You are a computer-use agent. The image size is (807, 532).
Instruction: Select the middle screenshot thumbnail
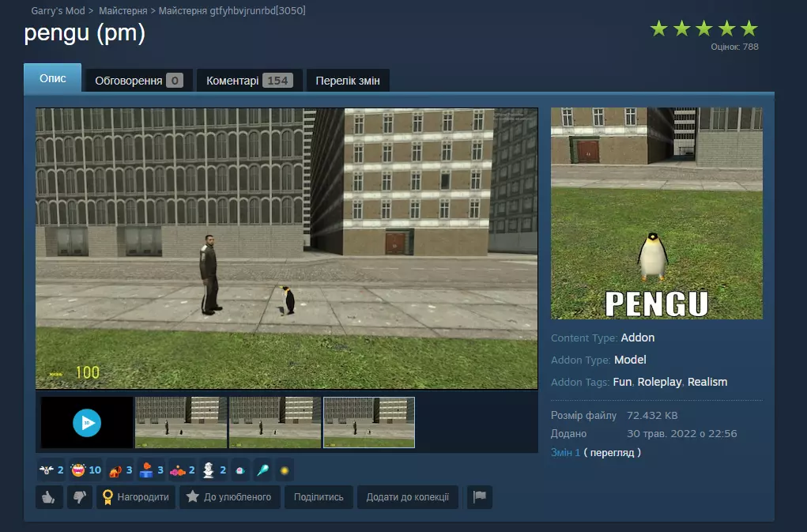click(275, 422)
